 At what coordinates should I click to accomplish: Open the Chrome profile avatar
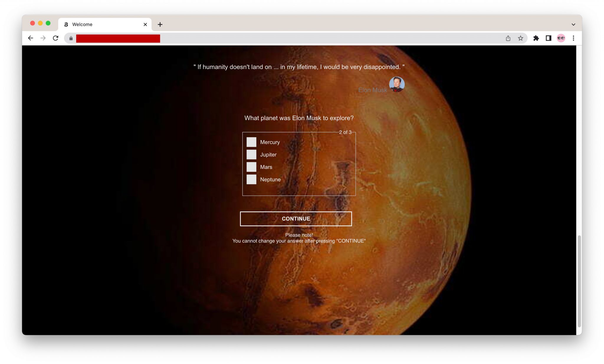tap(561, 38)
